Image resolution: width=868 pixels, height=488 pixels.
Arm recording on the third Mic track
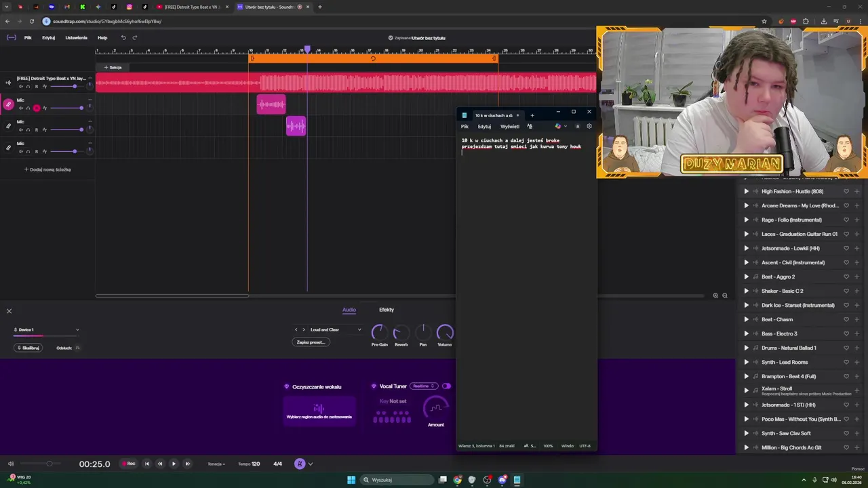click(x=37, y=151)
